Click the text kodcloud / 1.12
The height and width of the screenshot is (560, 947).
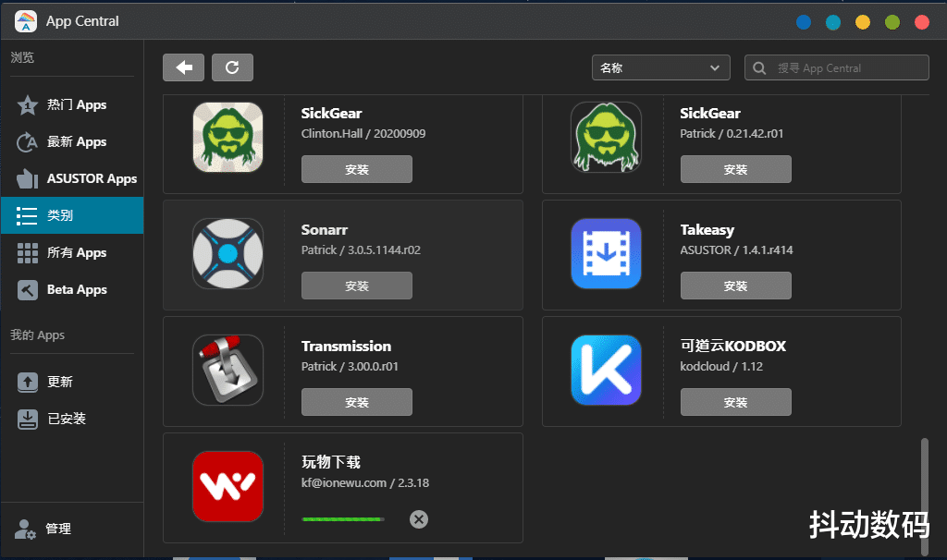coord(721,366)
